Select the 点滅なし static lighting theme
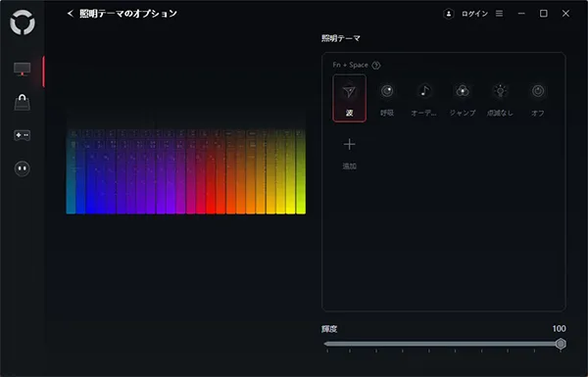 point(500,98)
